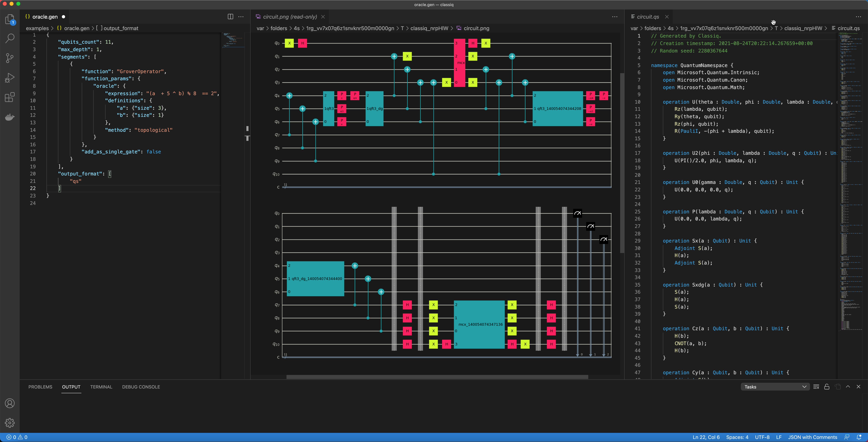Close the circuit.png preview tab

(x=323, y=16)
